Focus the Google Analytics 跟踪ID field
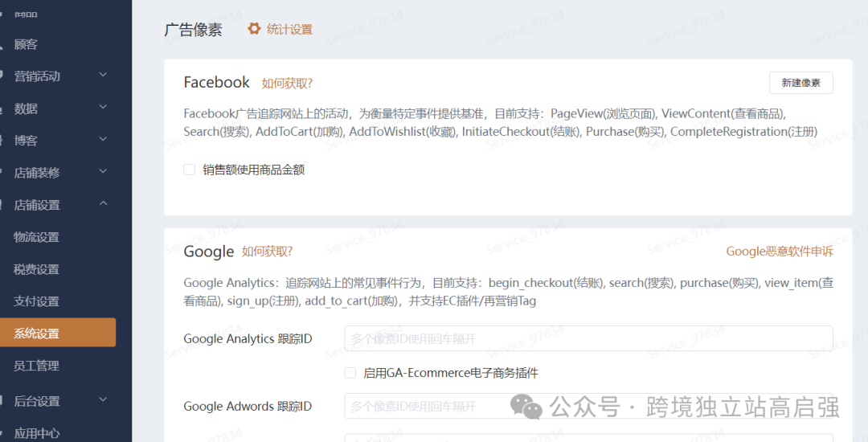The image size is (868, 442). 588,338
